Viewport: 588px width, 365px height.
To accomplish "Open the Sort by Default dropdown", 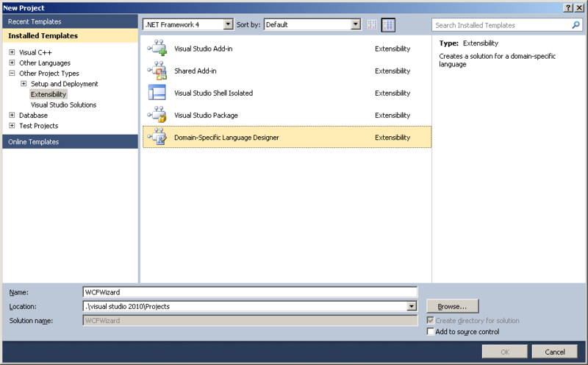I will click(x=356, y=24).
